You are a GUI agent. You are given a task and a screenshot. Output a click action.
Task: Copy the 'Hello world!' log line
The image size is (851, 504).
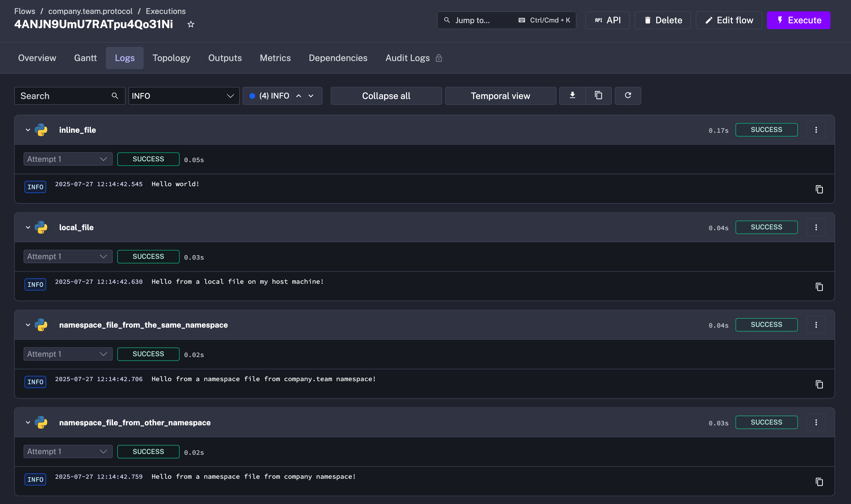tap(819, 189)
